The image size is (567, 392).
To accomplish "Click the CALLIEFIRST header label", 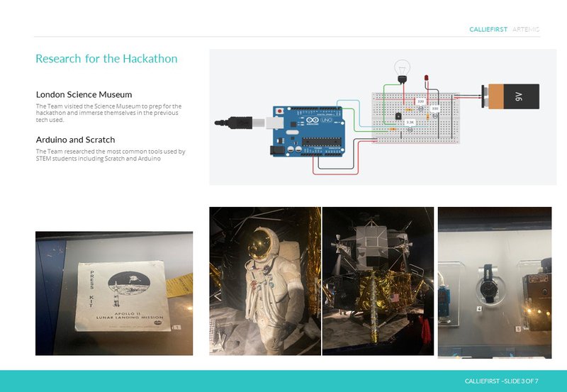I will (488, 29).
